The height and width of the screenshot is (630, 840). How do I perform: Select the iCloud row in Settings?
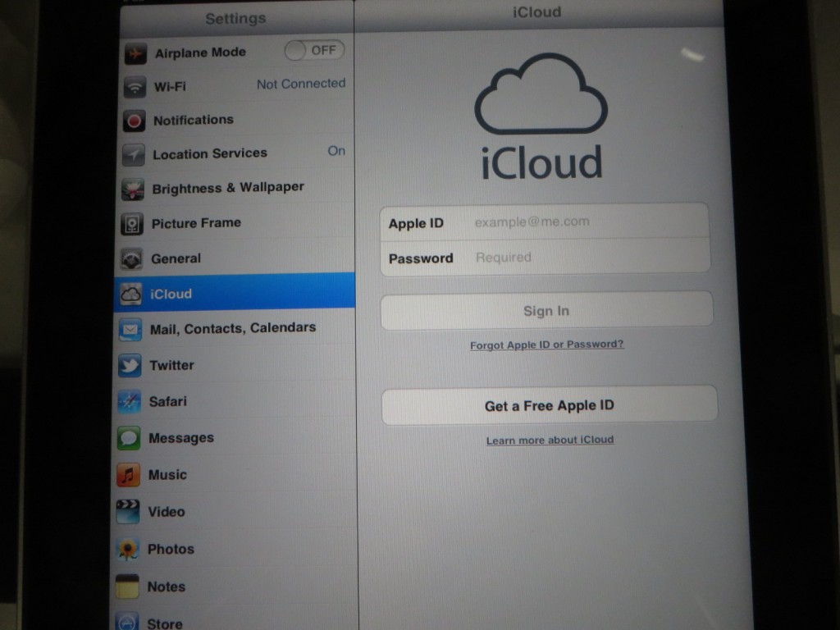[235, 293]
